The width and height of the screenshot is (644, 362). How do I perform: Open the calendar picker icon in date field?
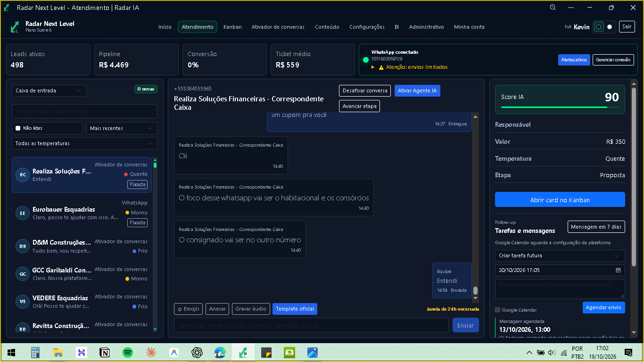click(618, 270)
